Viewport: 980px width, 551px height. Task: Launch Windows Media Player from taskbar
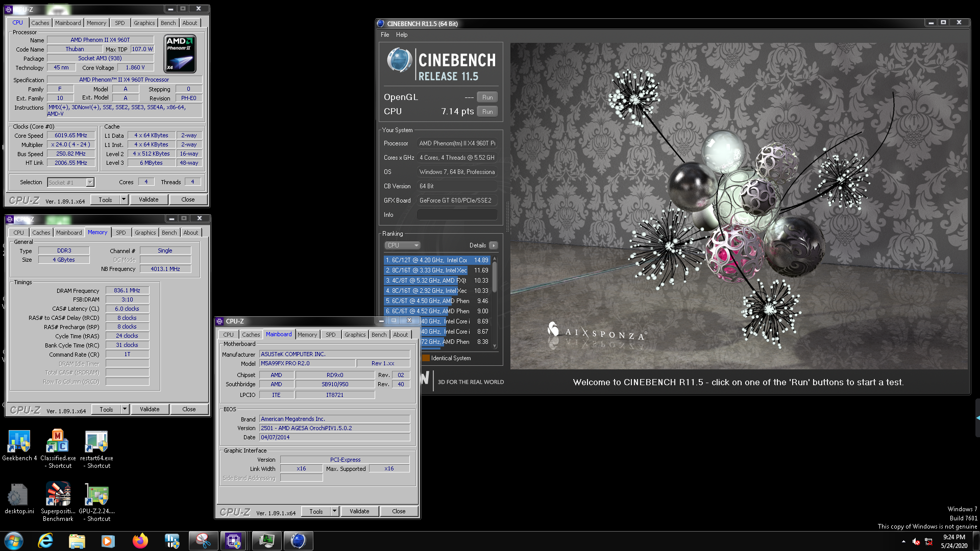108,541
